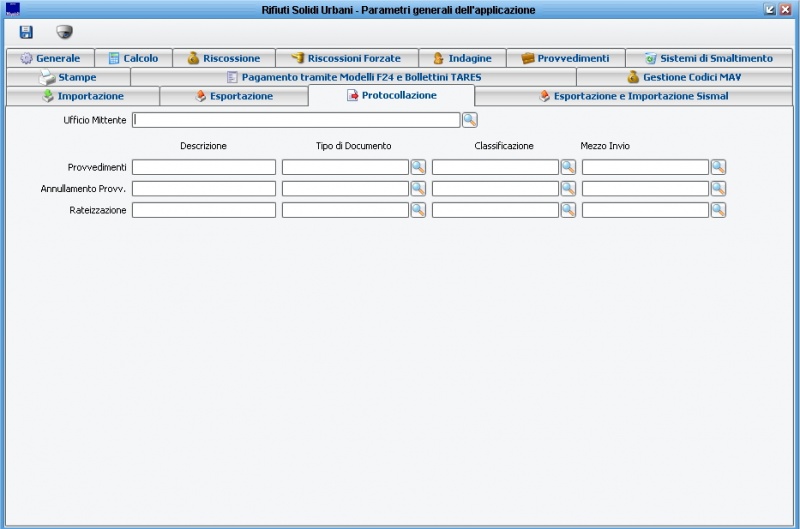Viewport: 800px width, 529px height.
Task: Click Tipo di Documento field for Annullamento Provv.
Action: 345,188
